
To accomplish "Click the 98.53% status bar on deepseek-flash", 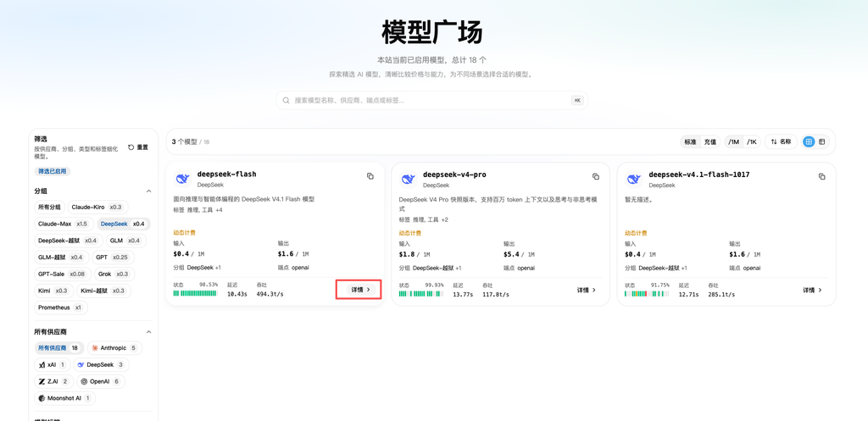I will [196, 293].
